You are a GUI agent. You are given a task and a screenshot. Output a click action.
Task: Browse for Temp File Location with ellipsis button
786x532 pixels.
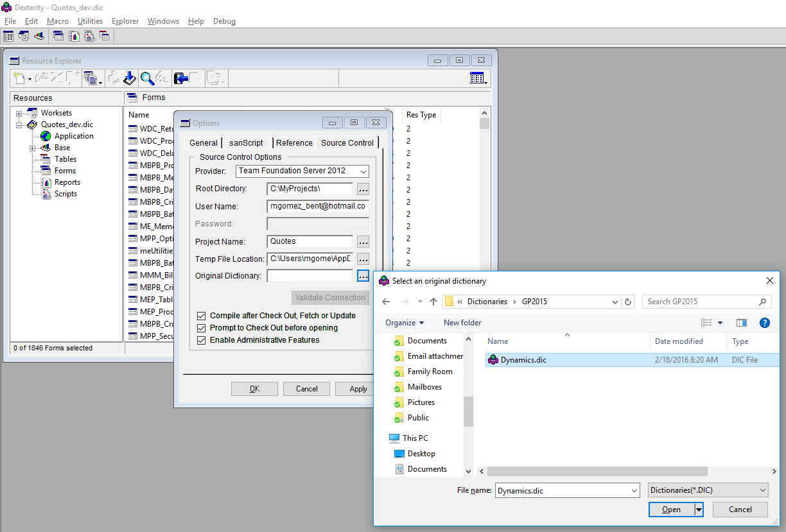[x=363, y=259]
